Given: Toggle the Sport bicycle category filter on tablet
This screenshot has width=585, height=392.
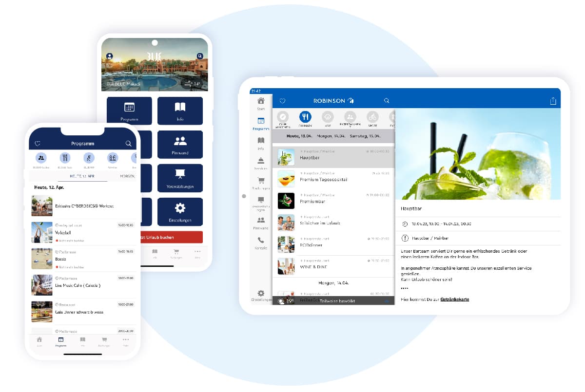Looking at the screenshot, I should point(372,118).
